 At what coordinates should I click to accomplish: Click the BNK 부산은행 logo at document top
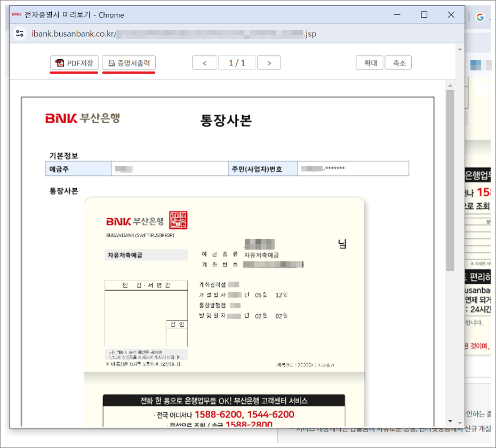[x=83, y=118]
